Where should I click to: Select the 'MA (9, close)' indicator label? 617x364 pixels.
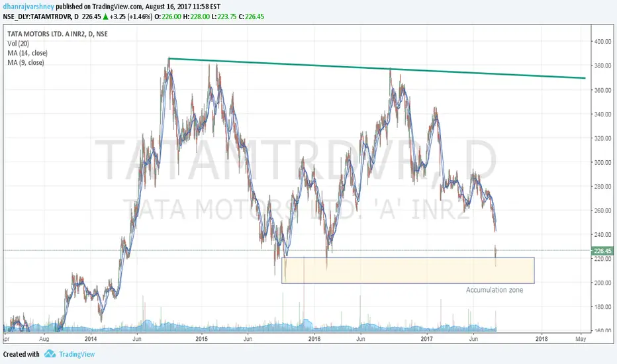(x=26, y=63)
